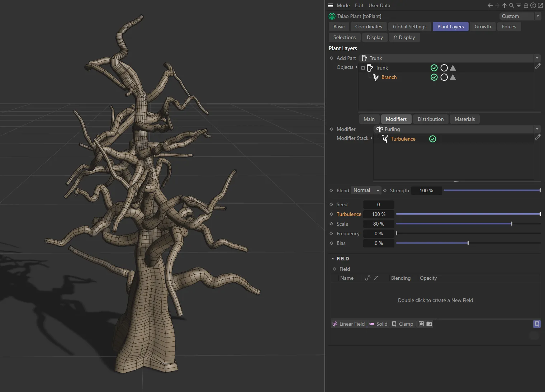Click the Branch part icon in Plant Layers

point(375,77)
